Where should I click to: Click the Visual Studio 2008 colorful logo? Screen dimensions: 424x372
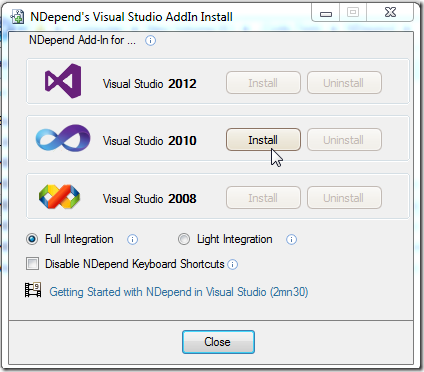(59, 197)
